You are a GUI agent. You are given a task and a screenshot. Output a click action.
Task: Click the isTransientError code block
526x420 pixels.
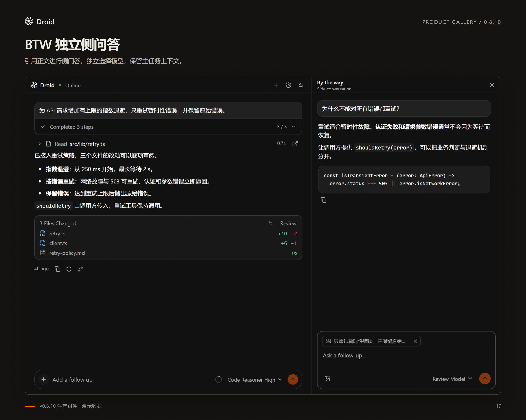(x=404, y=179)
